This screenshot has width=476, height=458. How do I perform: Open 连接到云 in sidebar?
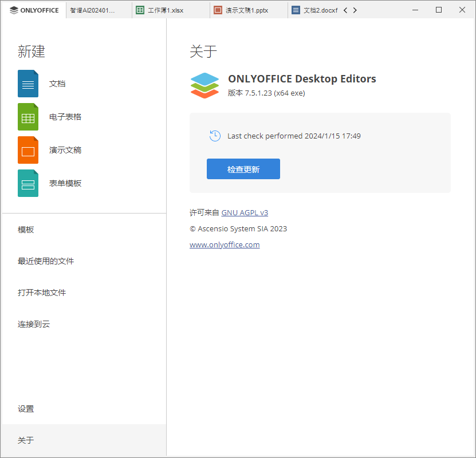[84, 324]
